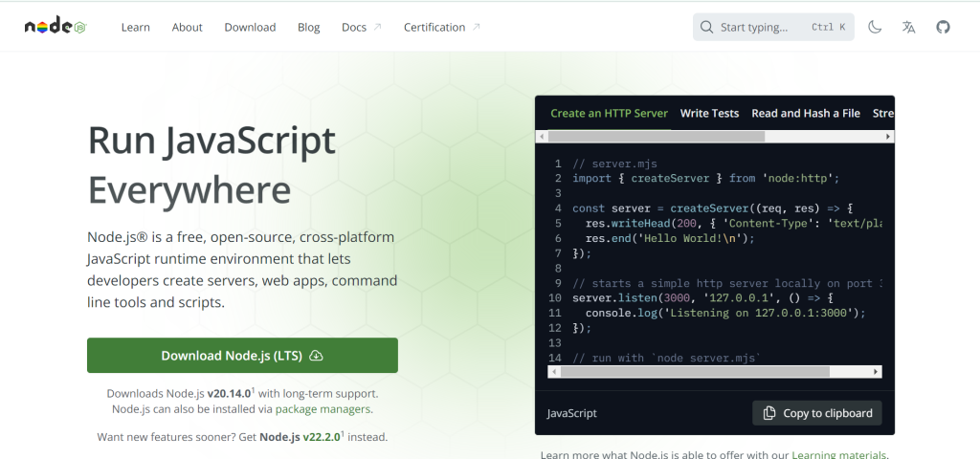The height and width of the screenshot is (459, 980).
Task: Click the '// server.mjs' comment line
Action: [614, 164]
